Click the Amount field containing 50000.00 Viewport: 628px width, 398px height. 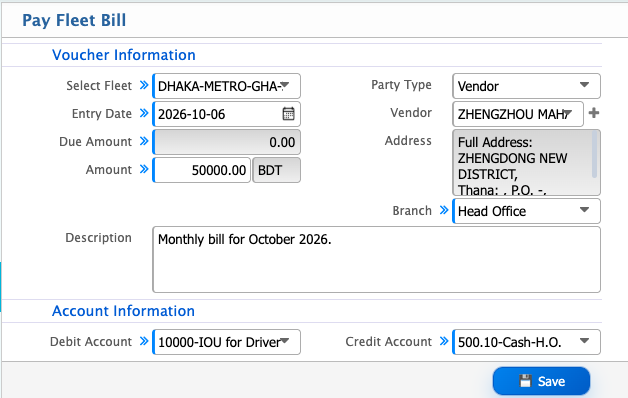[201, 170]
